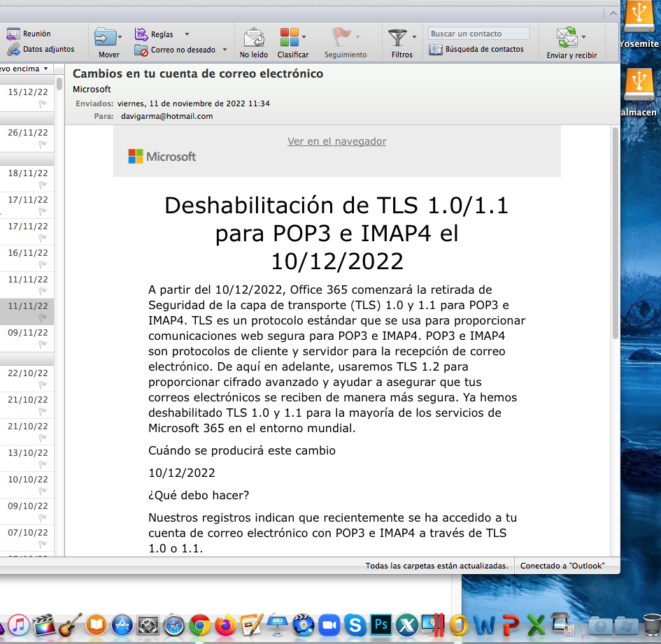Screen dimensions: 661x644
Task: Click the Enviar y recibir envelopes icon
Action: pos(567,38)
